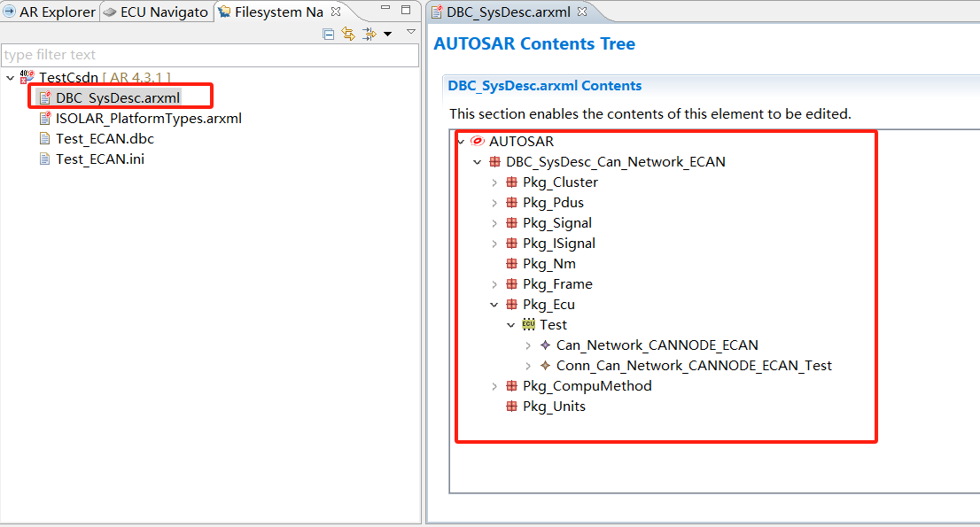The image size is (980, 527).
Task: Click the ISOLAR_PlatformTypes.arxml file icon
Action: pos(45,119)
